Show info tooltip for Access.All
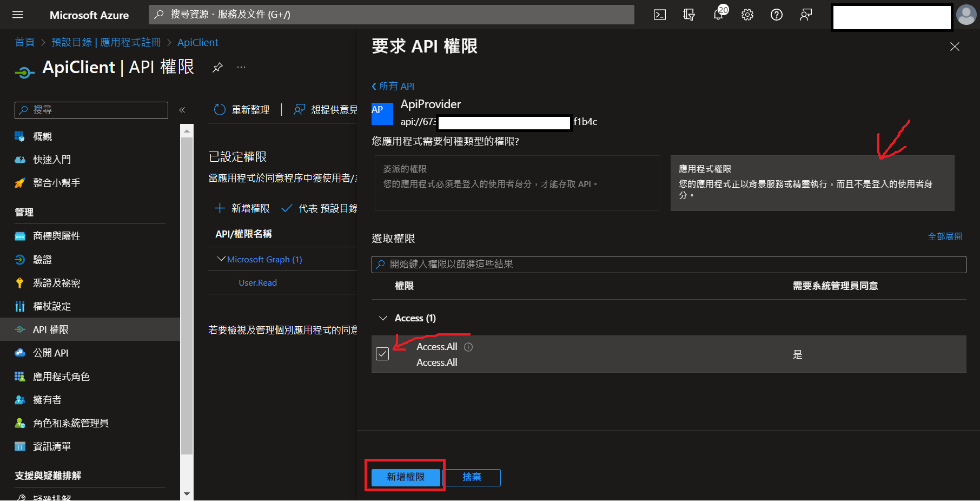The height and width of the screenshot is (501, 980). [468, 347]
